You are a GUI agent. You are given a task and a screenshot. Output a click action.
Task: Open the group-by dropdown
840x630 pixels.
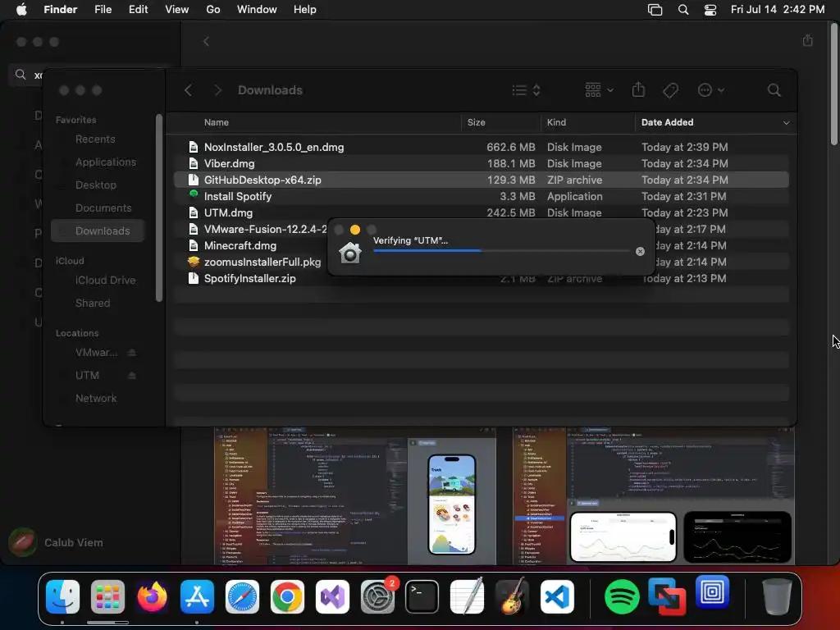pos(599,90)
